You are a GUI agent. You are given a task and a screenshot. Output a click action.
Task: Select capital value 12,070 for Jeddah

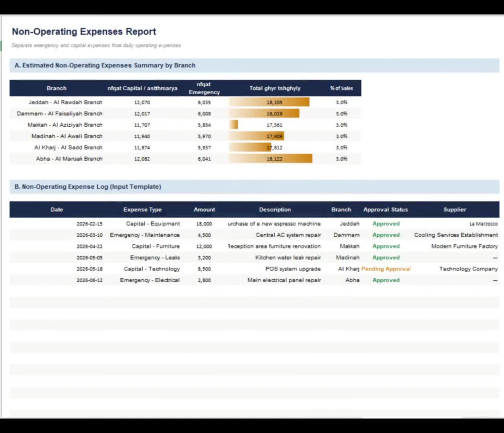click(x=142, y=102)
